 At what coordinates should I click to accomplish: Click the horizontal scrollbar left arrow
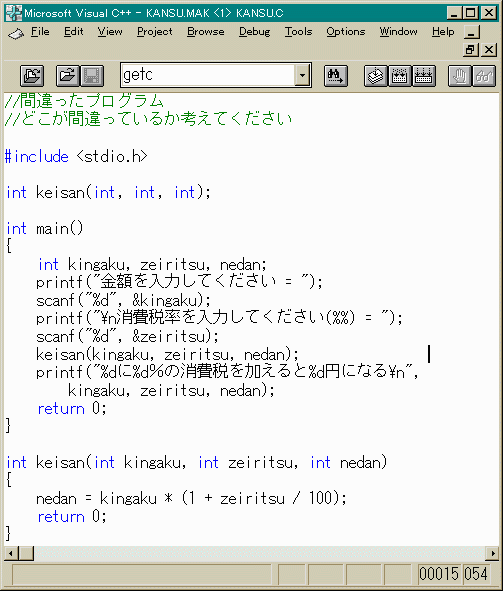tap(11, 553)
